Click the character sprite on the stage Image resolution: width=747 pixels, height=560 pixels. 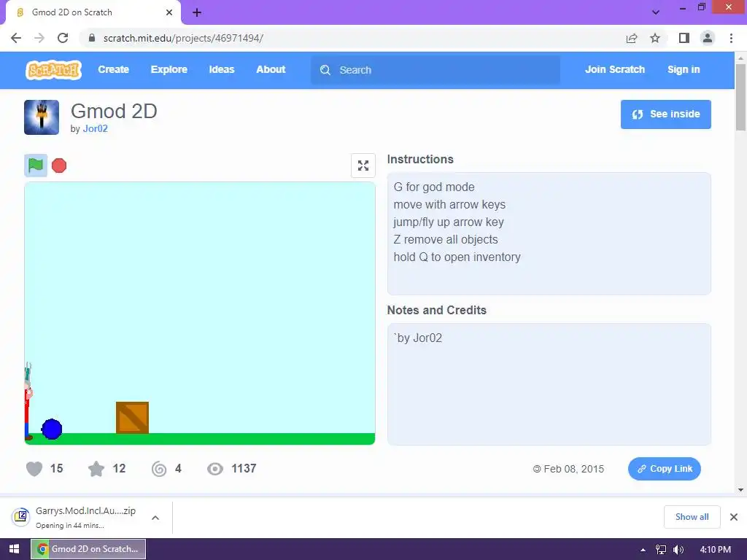[28, 402]
